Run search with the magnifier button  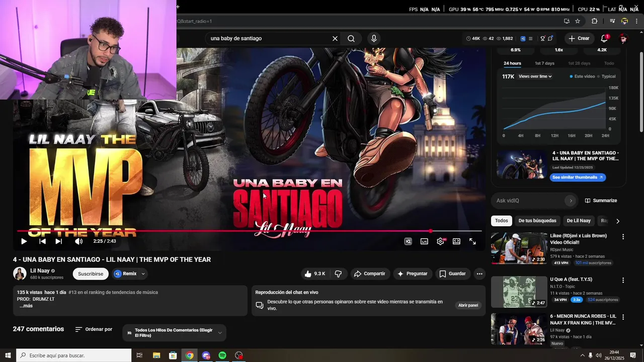(x=351, y=38)
